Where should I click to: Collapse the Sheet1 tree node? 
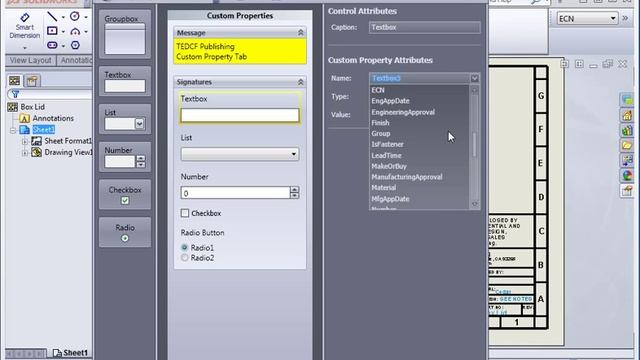[13, 130]
